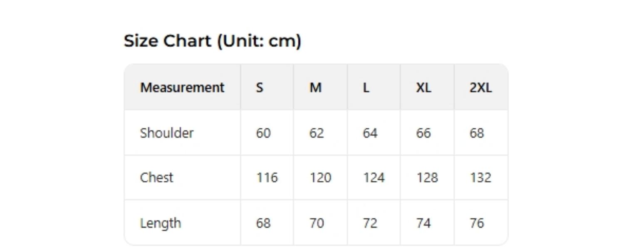
Task: Click shoulder value 60 for size S
Action: pyautogui.click(x=263, y=133)
